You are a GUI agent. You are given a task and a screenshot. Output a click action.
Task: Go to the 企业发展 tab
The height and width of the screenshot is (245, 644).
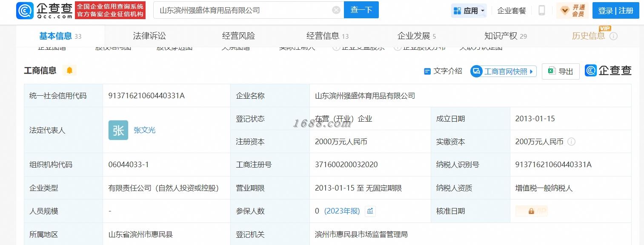pos(416,36)
